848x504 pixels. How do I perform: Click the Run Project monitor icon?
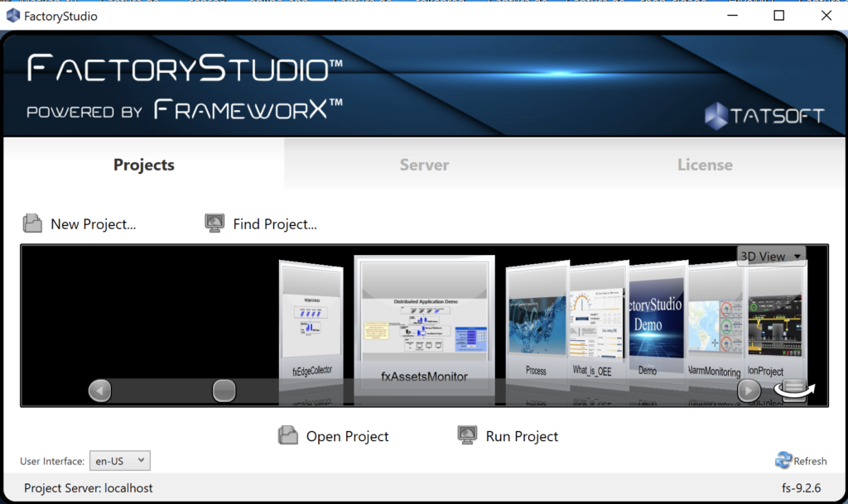coord(467,435)
